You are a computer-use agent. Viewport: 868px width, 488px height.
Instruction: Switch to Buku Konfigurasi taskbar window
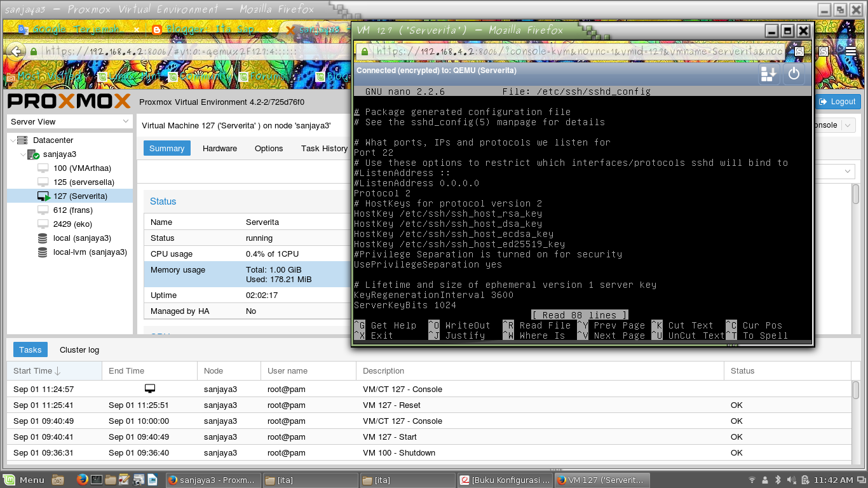coord(505,480)
